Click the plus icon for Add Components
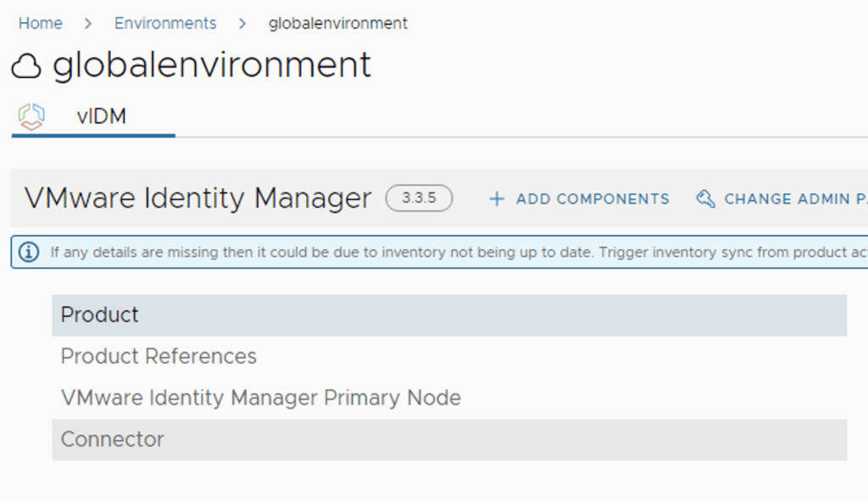The width and height of the screenshot is (868, 501). (497, 199)
